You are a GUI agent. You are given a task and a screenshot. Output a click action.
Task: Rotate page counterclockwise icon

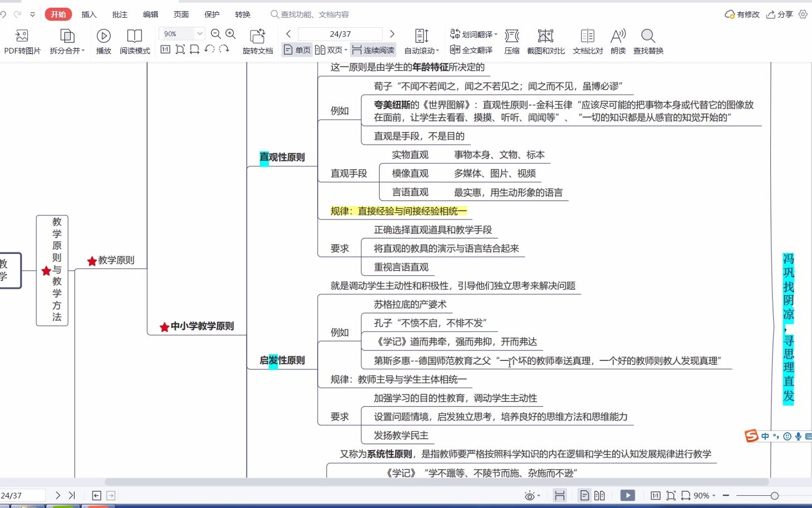(209, 49)
